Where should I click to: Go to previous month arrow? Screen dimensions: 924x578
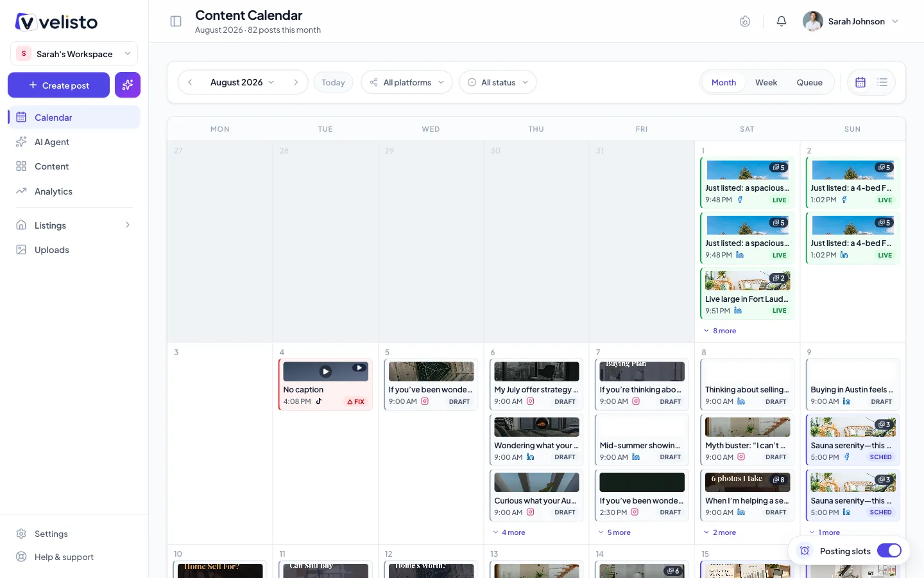[190, 82]
